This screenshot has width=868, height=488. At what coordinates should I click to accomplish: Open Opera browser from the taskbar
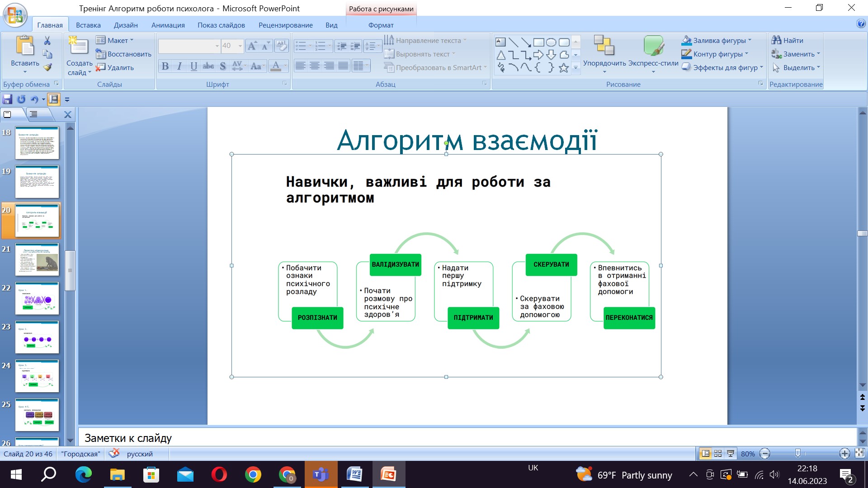(219, 474)
